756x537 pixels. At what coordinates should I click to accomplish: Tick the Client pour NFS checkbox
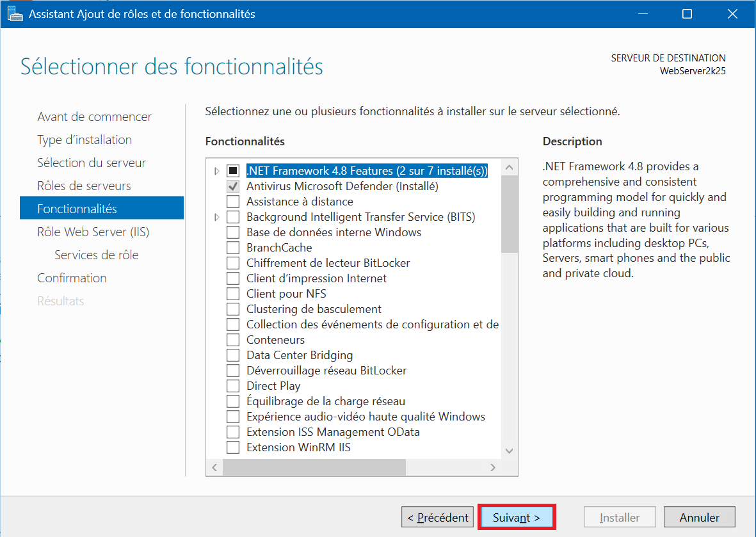click(x=233, y=294)
